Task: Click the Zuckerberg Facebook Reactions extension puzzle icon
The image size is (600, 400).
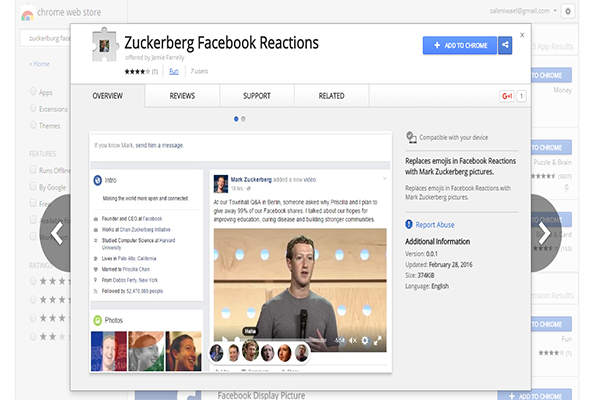Action: (x=104, y=45)
